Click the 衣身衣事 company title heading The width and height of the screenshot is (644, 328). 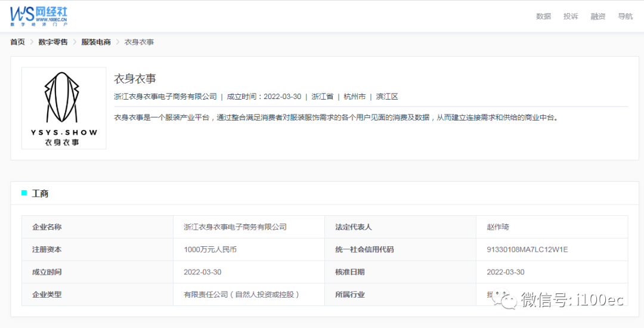(135, 79)
